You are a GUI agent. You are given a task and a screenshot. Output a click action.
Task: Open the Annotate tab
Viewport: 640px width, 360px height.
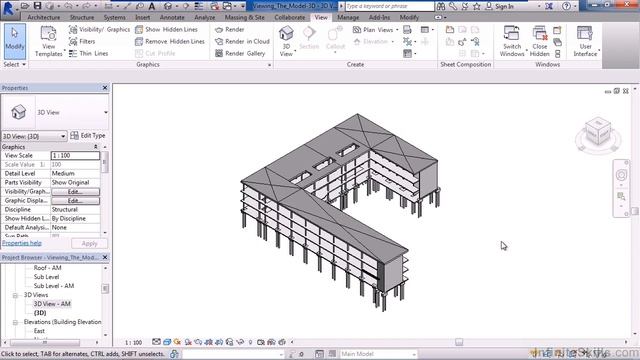tap(172, 18)
